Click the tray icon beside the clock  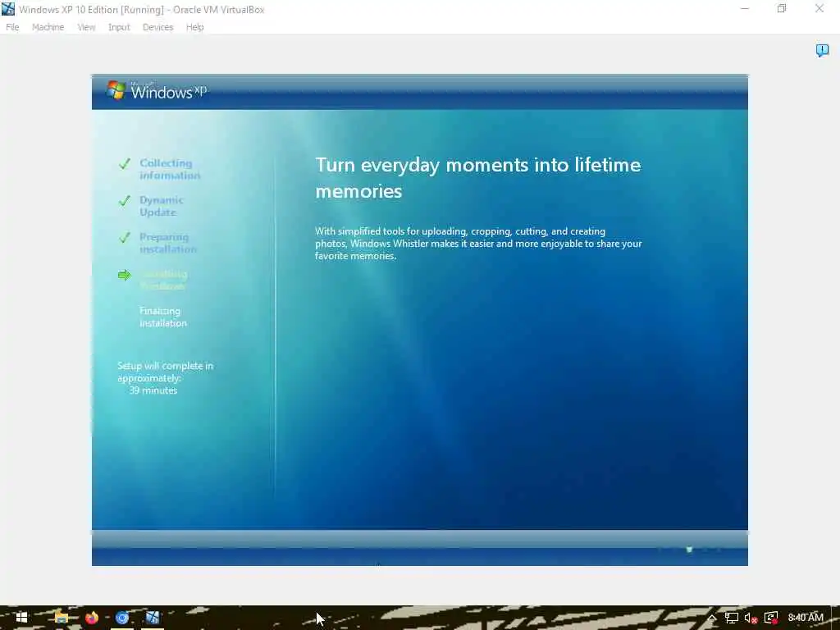coord(771,618)
